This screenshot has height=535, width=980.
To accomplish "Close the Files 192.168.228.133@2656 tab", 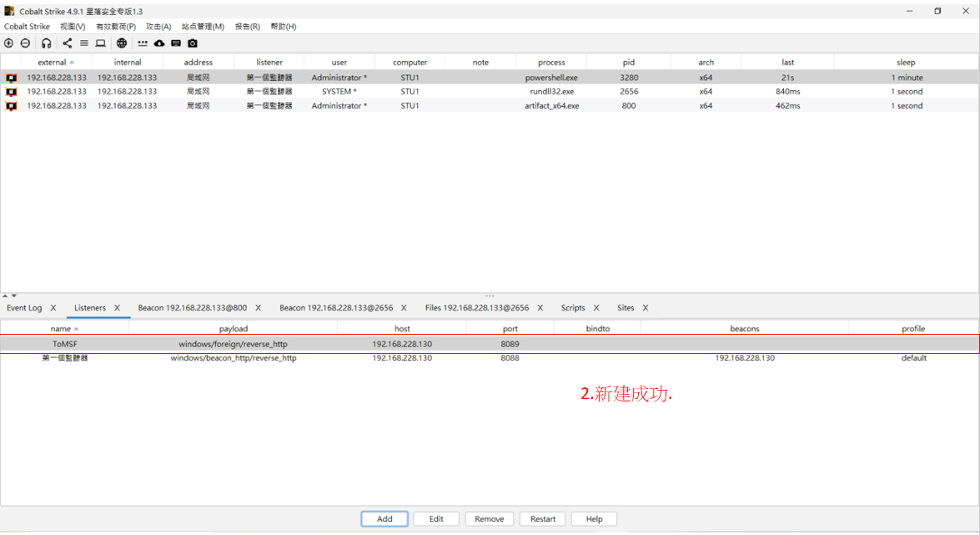I will pos(540,308).
